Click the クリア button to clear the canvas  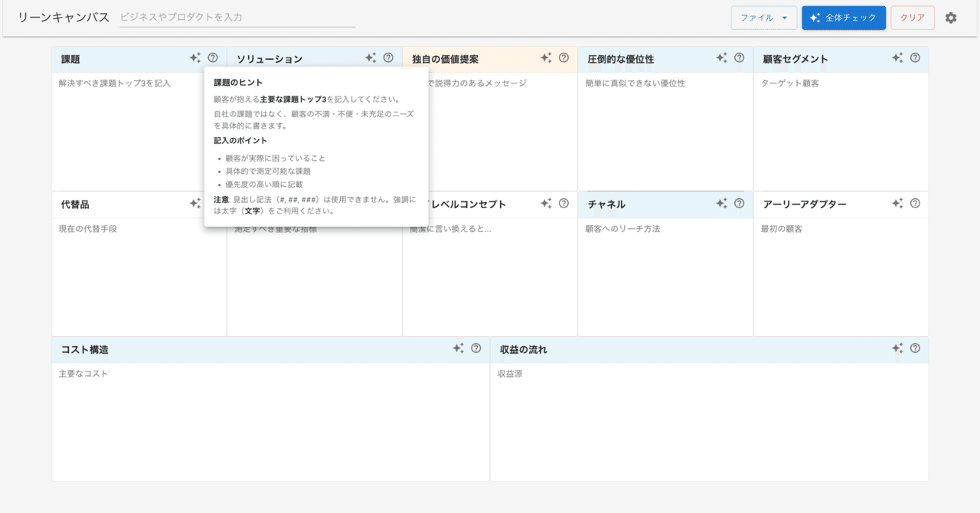(x=910, y=17)
